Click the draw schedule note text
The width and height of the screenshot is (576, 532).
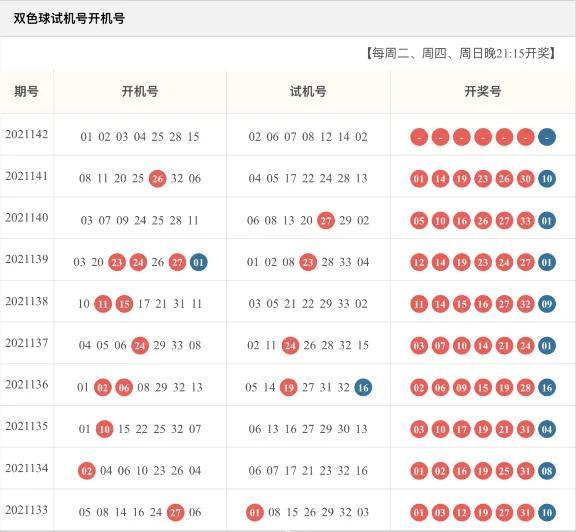[461, 53]
